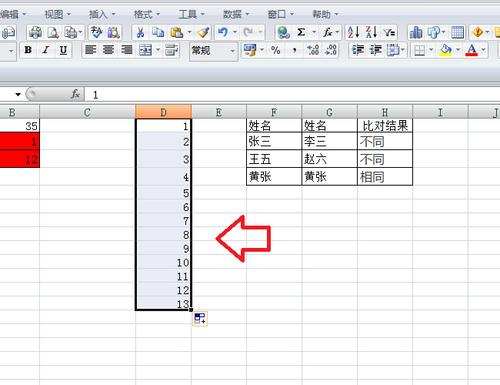
Task: Toggle merge and center cells
Action: coord(145,50)
